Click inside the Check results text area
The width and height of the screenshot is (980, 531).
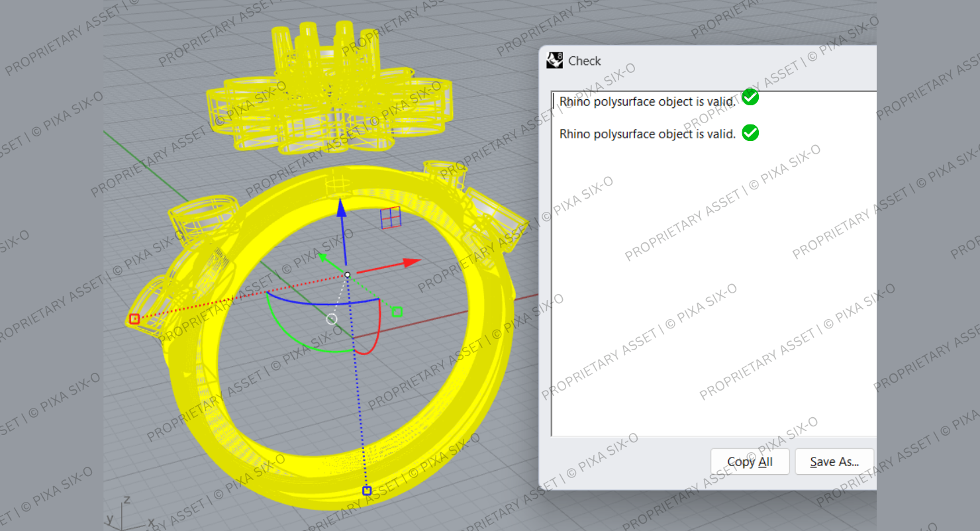tap(714, 264)
